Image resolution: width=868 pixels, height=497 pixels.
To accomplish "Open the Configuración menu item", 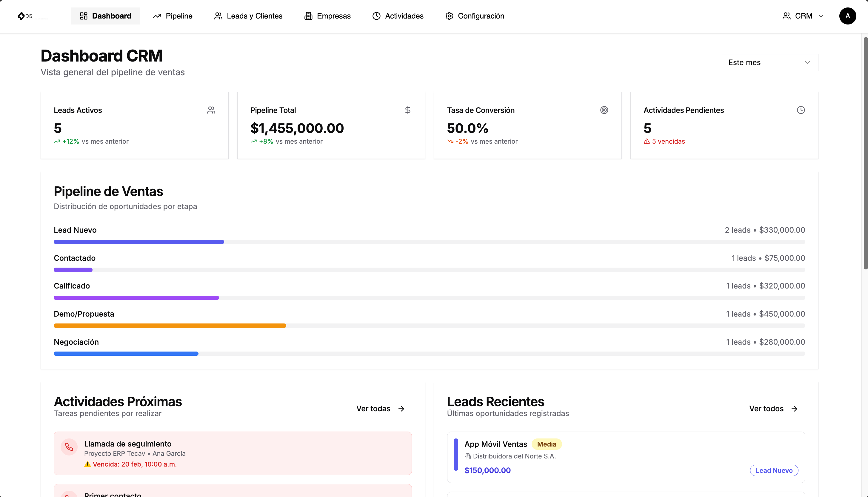I will [474, 16].
